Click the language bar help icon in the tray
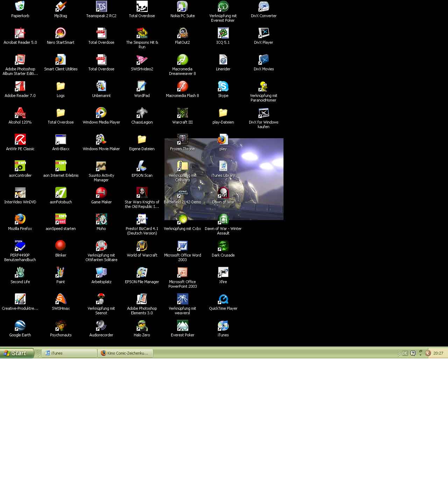 coord(413,353)
